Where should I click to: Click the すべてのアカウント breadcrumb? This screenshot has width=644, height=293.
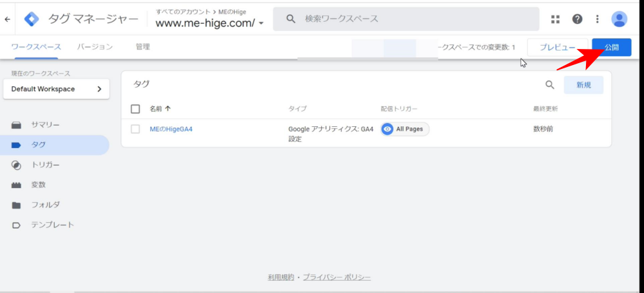coord(182,12)
